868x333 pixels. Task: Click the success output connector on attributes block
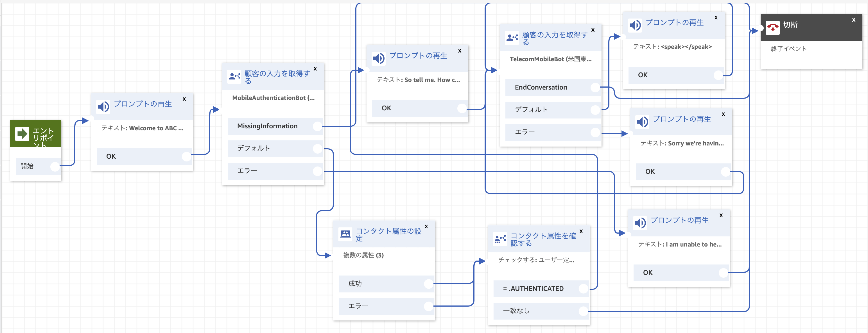tap(429, 284)
